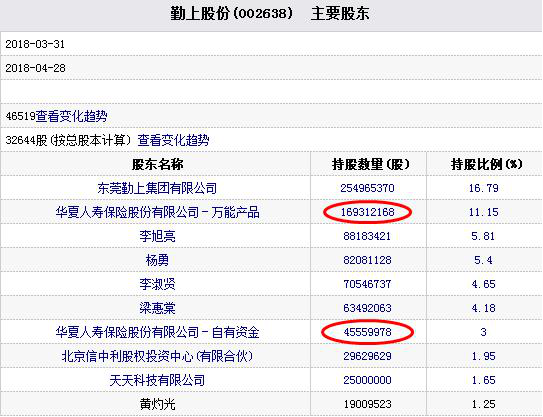Viewport: 543px width, 417px height.
Task: Click 查看变化趋势 link after 按总股本计算
Action: point(173,140)
